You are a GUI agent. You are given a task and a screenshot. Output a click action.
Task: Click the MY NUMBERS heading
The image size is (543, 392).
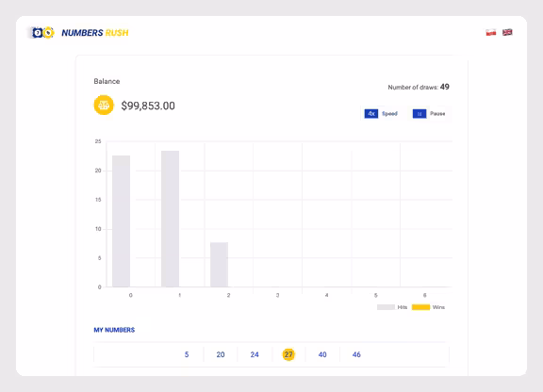click(114, 330)
